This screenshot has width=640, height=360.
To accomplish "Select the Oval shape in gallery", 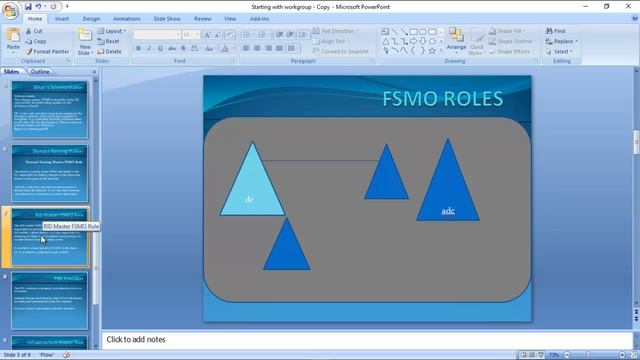I will [423, 31].
